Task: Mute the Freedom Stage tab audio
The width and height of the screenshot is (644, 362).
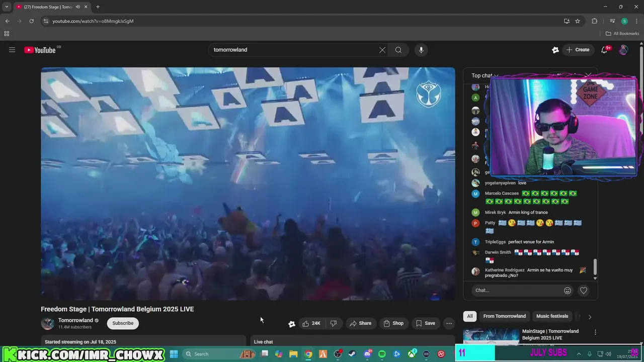Action: [77, 7]
